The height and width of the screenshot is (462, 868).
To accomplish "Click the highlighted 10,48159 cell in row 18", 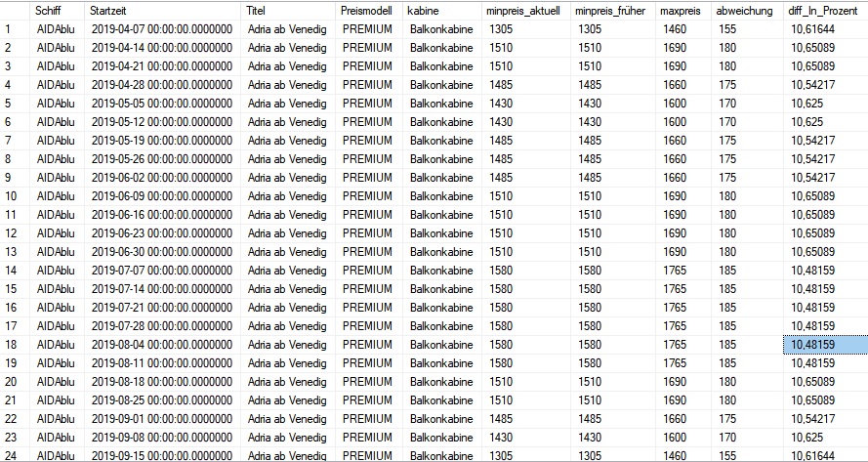I will coord(824,345).
